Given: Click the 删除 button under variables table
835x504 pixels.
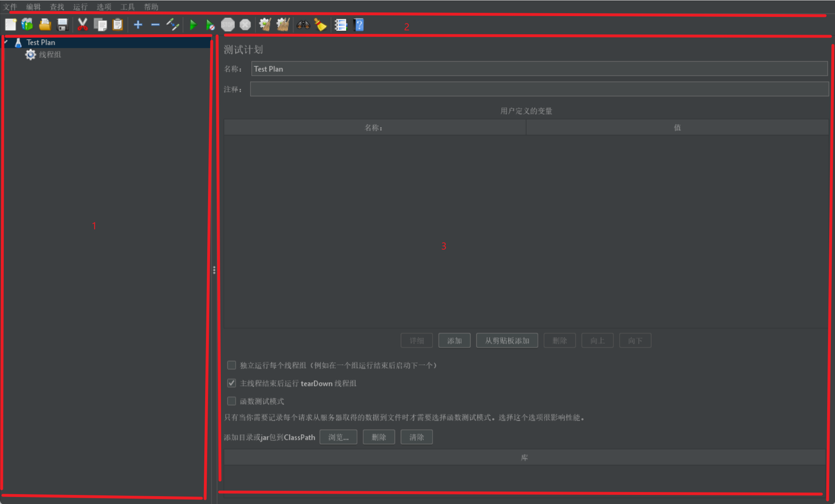Looking at the screenshot, I should pyautogui.click(x=560, y=341).
